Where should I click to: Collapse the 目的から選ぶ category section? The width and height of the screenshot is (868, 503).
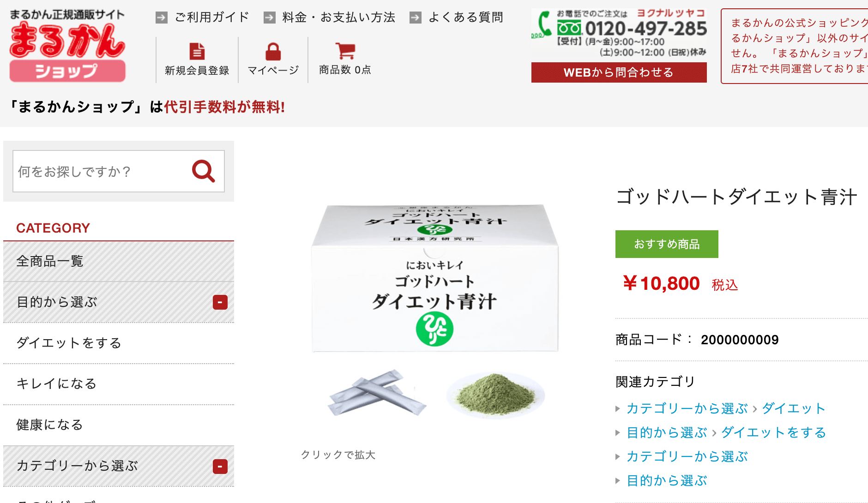pos(220,302)
